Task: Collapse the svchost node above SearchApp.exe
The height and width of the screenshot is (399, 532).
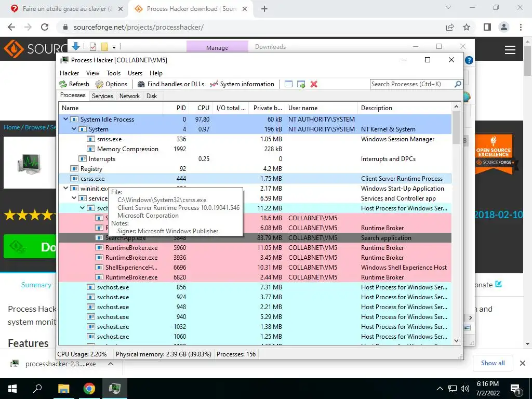Action: (x=83, y=208)
